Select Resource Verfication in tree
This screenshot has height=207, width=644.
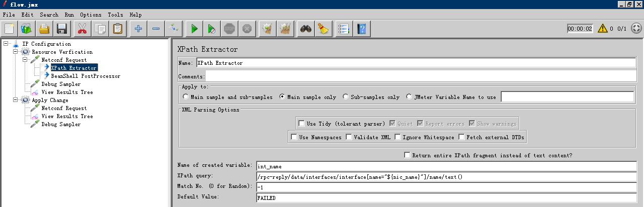(x=62, y=52)
